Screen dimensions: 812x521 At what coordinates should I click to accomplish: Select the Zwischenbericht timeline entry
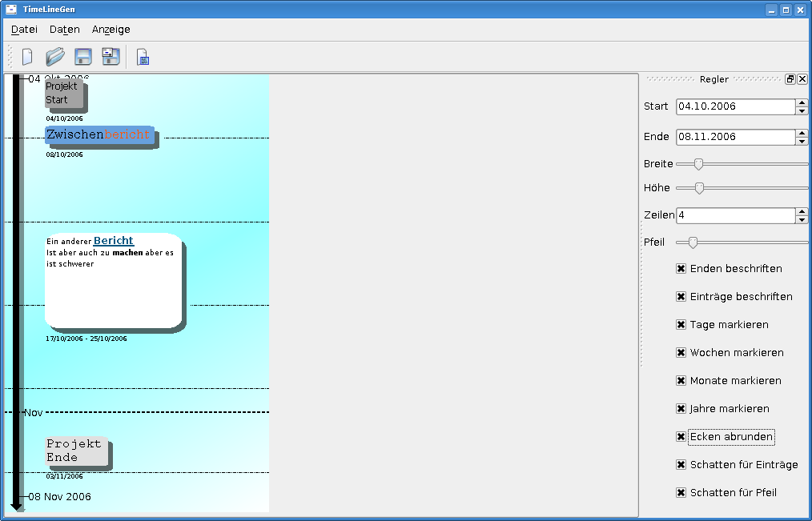click(x=98, y=135)
